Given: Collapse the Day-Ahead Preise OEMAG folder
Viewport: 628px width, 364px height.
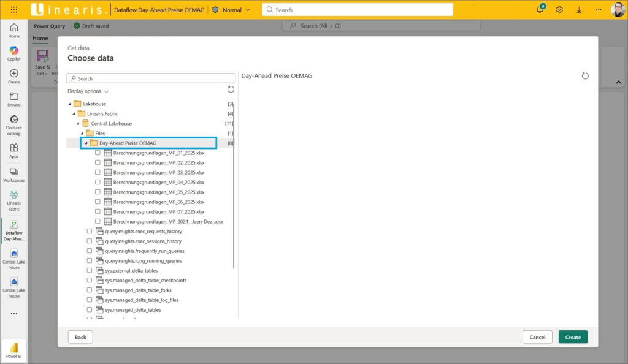Looking at the screenshot, I should (x=85, y=143).
